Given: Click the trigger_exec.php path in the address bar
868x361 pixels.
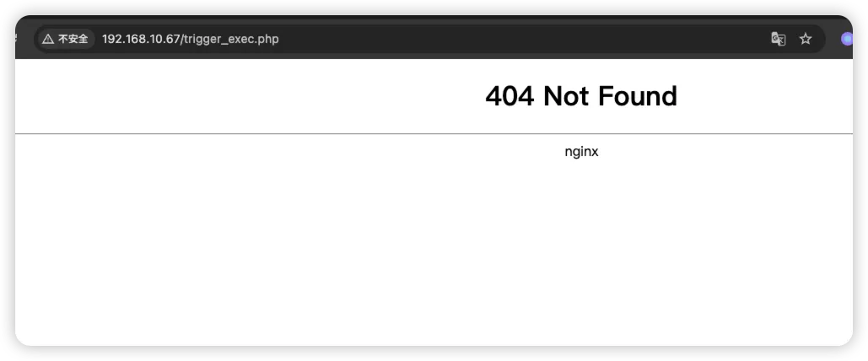Looking at the screenshot, I should (231, 40).
